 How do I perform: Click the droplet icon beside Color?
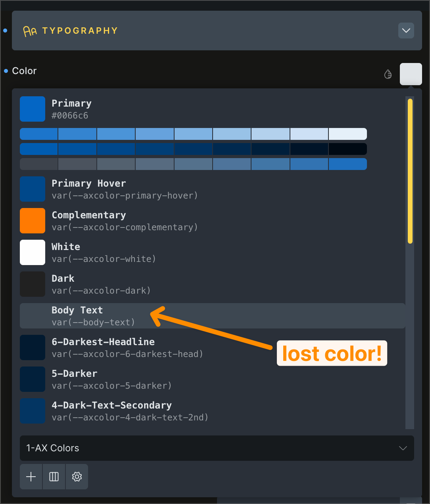[x=388, y=74]
